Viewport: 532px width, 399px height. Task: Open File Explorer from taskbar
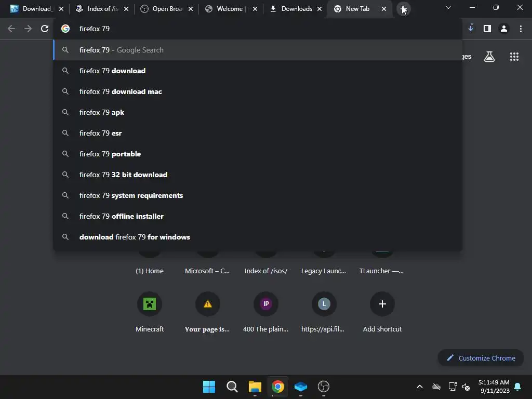pyautogui.click(x=255, y=387)
